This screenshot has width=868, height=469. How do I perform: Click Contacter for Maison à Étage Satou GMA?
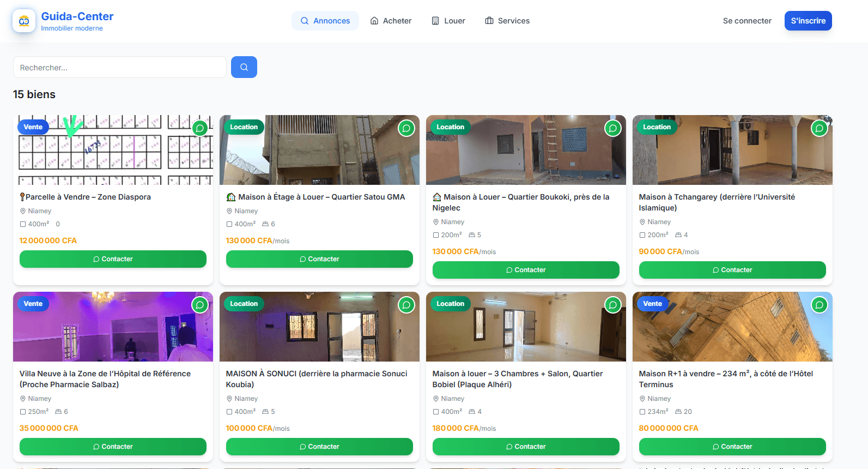(319, 259)
